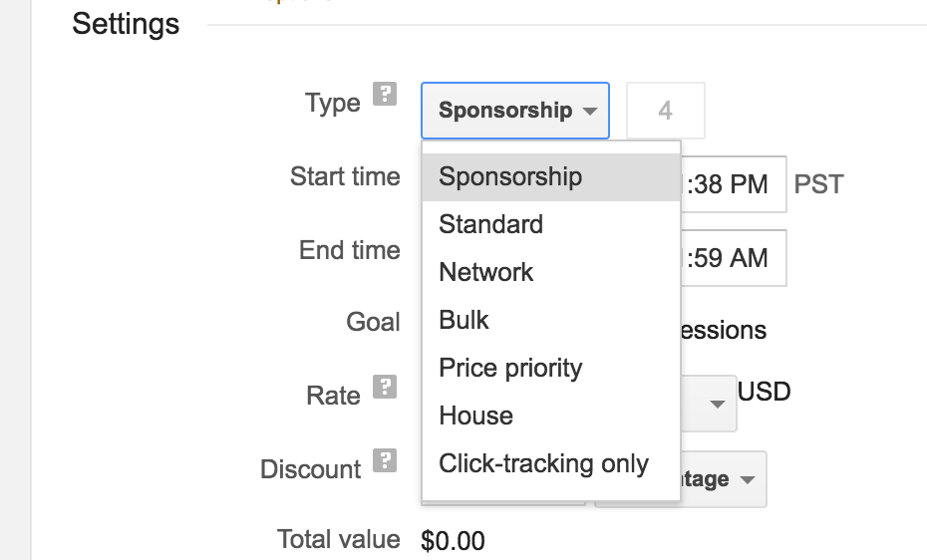Select Sponsorship from the type list
The height and width of the screenshot is (560, 927).
point(510,177)
